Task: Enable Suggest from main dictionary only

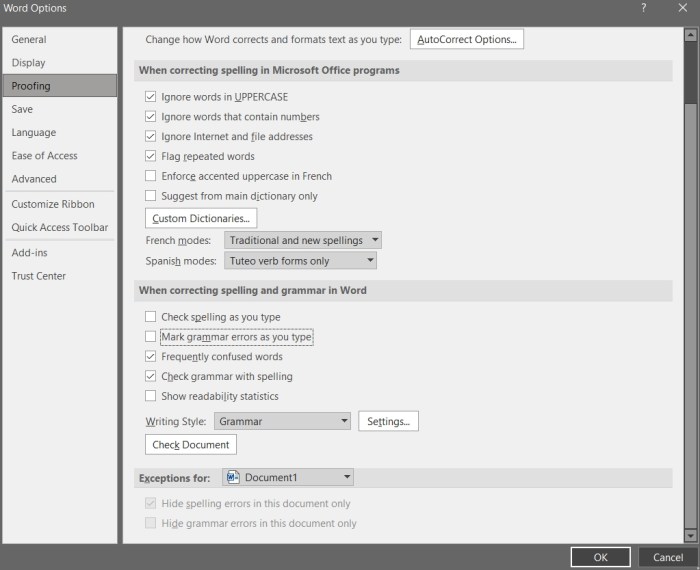Action: (150, 196)
